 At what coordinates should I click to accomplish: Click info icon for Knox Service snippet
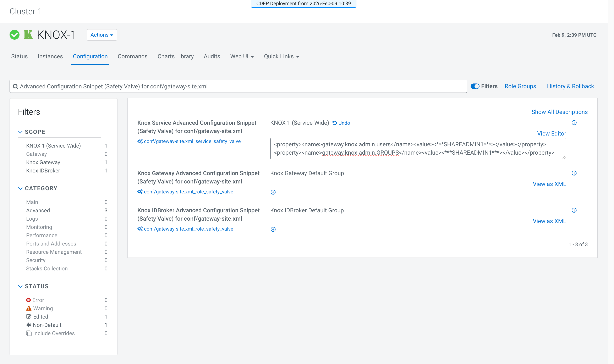pos(574,123)
